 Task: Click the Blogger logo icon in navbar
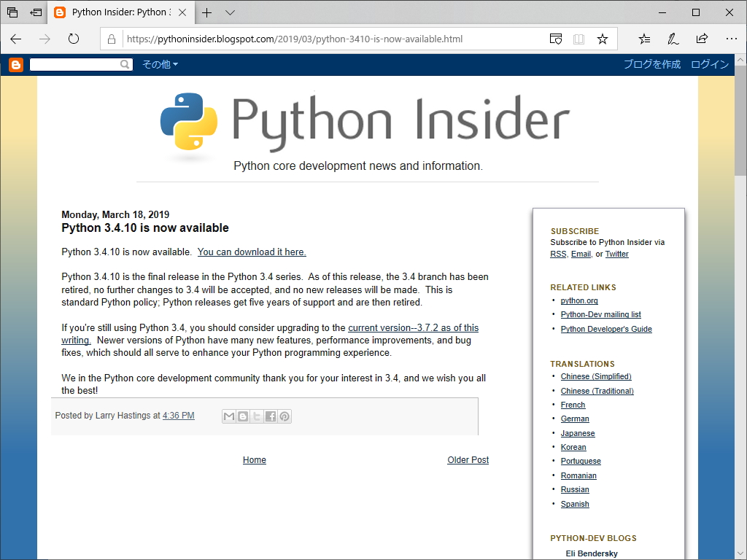pos(16,65)
